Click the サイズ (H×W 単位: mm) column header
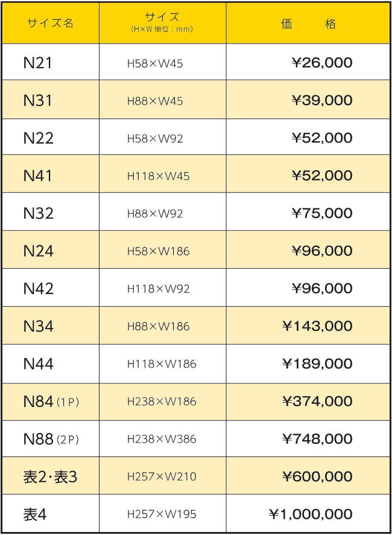The height and width of the screenshot is (535, 392). [x=162, y=23]
